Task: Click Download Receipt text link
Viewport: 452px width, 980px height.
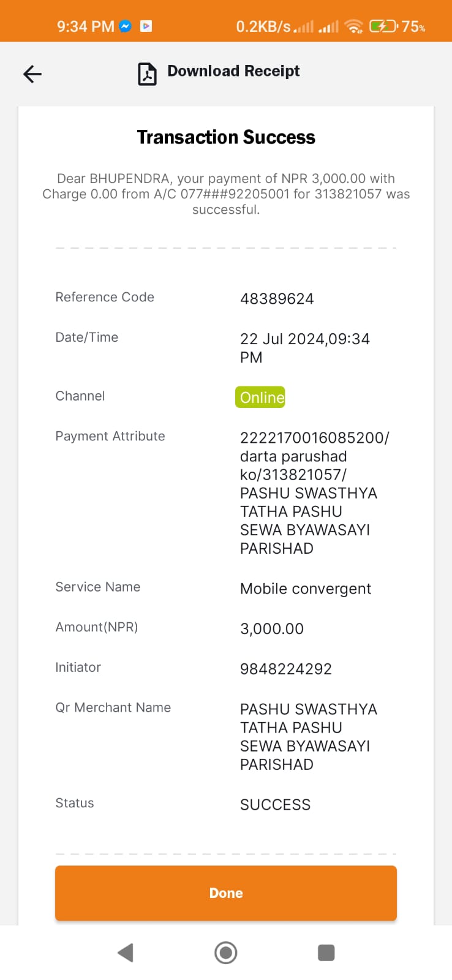Action: [x=233, y=71]
